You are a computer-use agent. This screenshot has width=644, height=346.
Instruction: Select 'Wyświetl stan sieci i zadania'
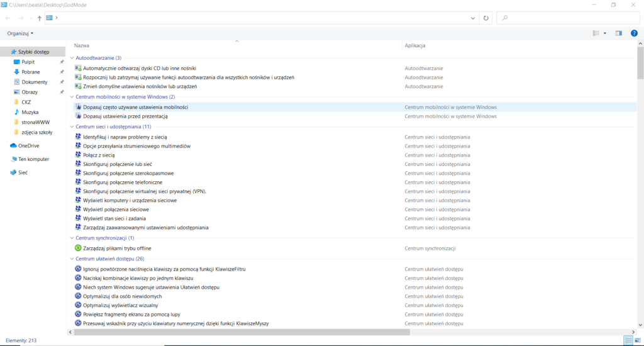coord(114,218)
